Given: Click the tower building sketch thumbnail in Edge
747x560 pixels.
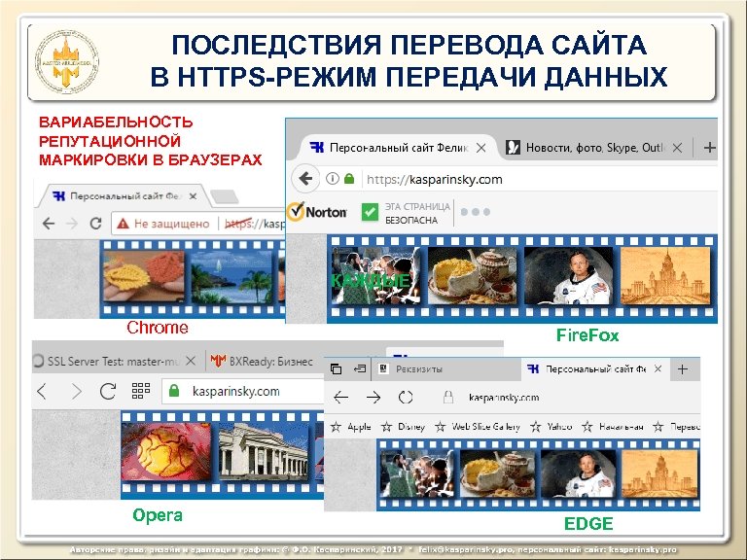Looking at the screenshot, I should click(659, 474).
